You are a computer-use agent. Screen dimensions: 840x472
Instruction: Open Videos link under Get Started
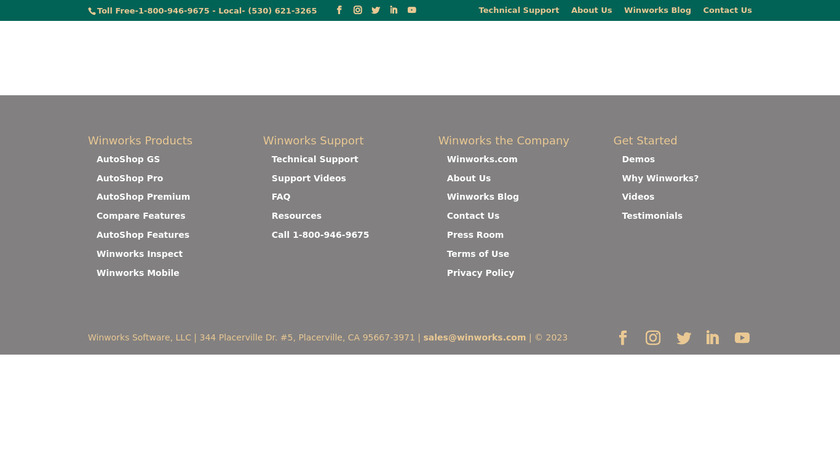638,197
